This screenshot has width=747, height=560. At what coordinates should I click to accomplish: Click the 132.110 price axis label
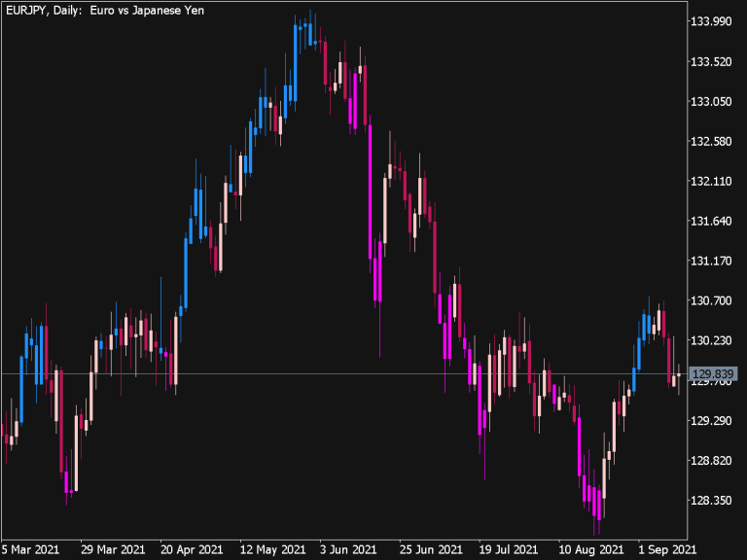coord(710,182)
